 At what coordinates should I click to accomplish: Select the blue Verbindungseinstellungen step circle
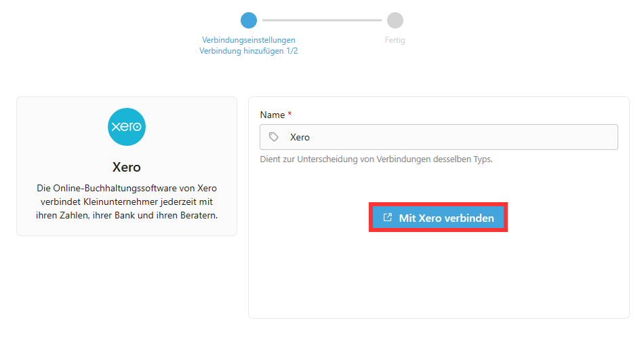point(249,20)
